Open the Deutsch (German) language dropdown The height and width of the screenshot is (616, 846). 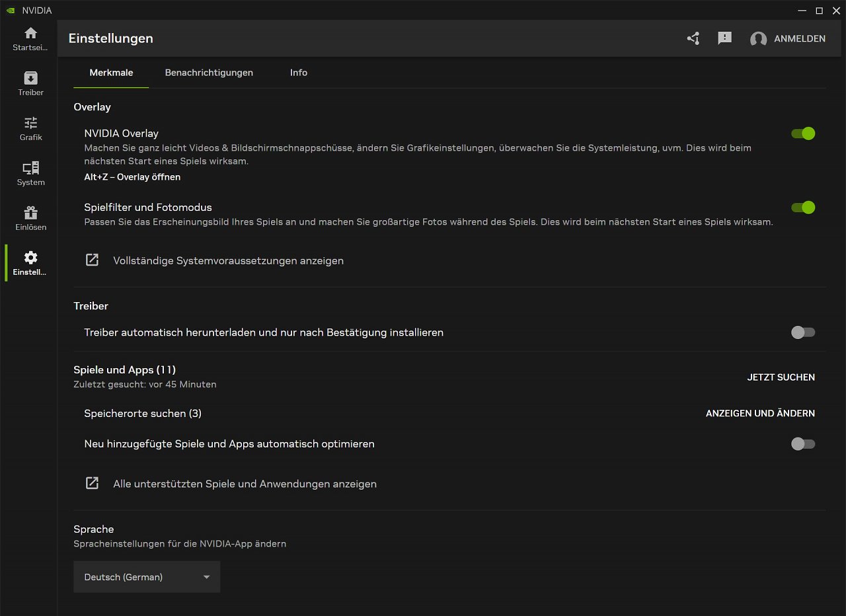coord(147,577)
